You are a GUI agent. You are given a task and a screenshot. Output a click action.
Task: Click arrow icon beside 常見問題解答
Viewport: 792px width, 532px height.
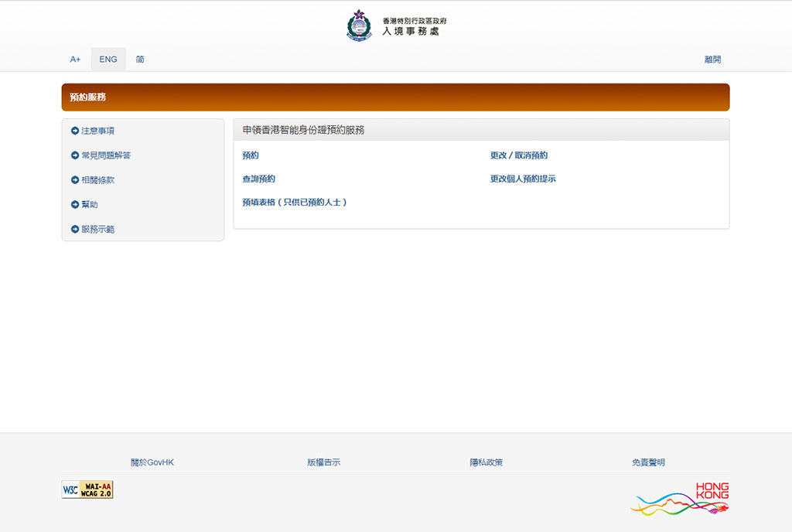pos(75,155)
